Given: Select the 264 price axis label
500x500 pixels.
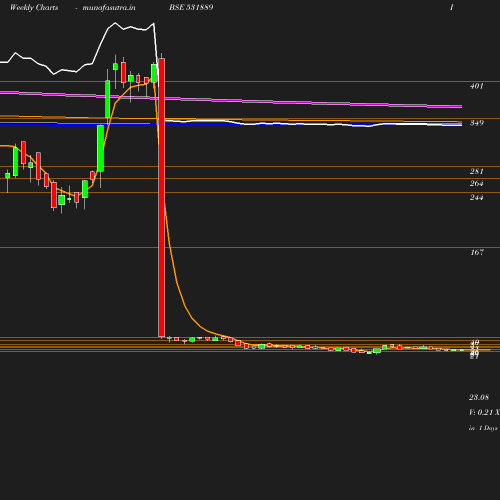Looking at the screenshot, I should coord(477,183).
